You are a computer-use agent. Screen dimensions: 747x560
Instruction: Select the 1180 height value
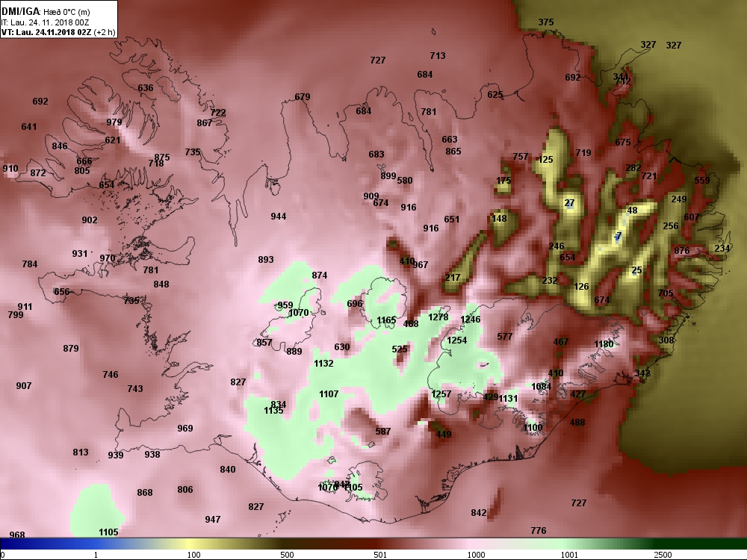pos(604,344)
